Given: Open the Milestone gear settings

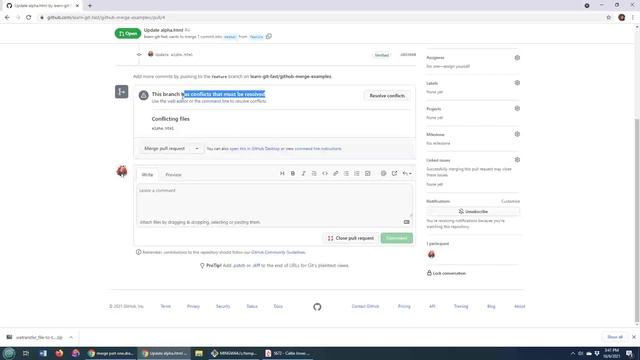Looking at the screenshot, I should pyautogui.click(x=517, y=134).
